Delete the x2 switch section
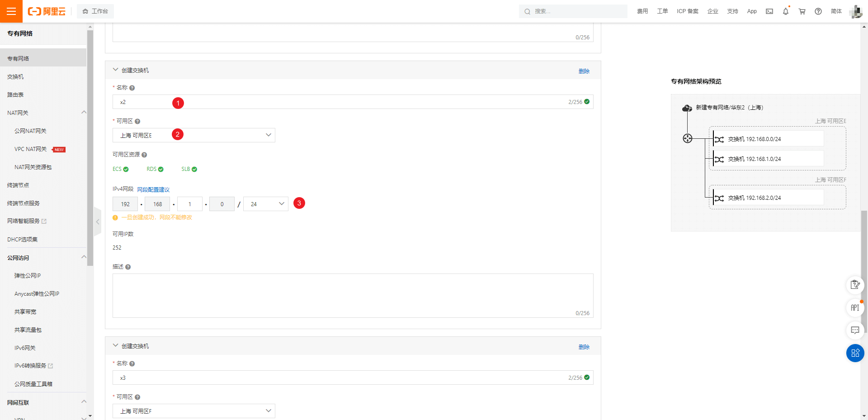The image size is (868, 420). 584,71
